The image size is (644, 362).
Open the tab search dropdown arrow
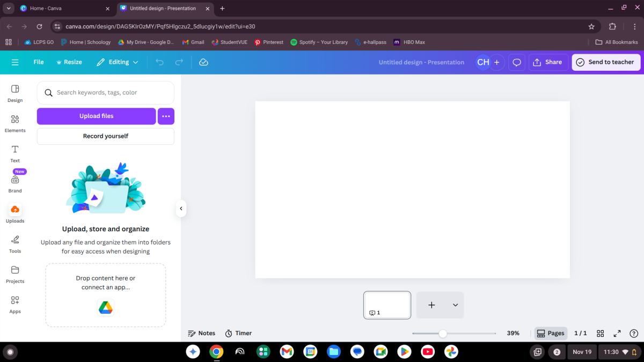tap(9, 9)
